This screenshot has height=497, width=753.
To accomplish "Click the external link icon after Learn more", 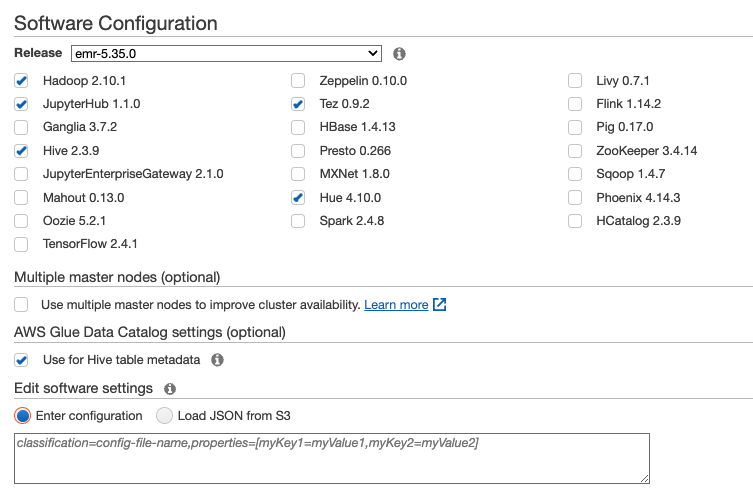I will pyautogui.click(x=439, y=304).
